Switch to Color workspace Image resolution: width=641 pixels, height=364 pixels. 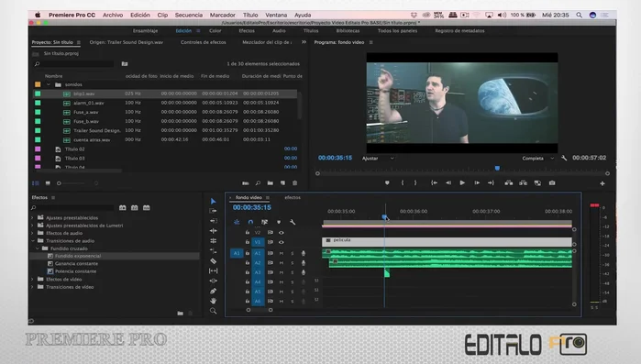pos(215,30)
